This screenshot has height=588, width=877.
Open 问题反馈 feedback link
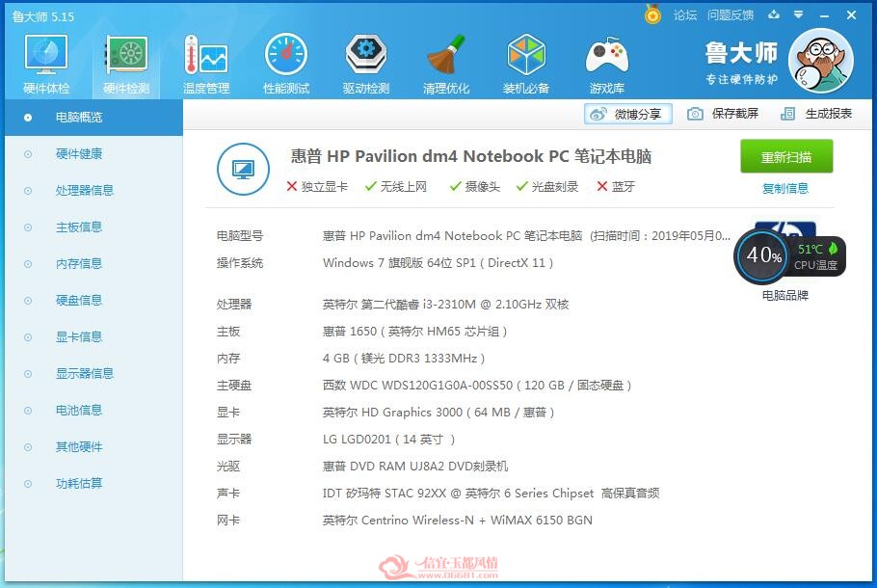[731, 15]
